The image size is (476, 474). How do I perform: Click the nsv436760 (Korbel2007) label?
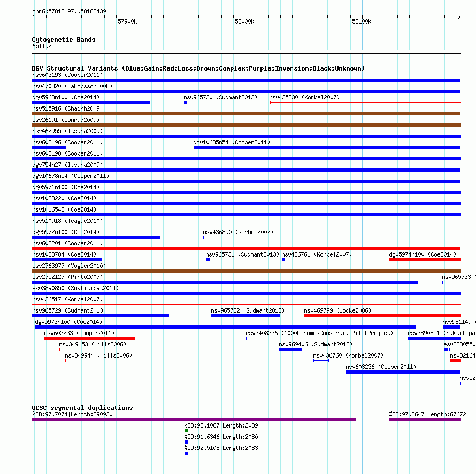348,355
